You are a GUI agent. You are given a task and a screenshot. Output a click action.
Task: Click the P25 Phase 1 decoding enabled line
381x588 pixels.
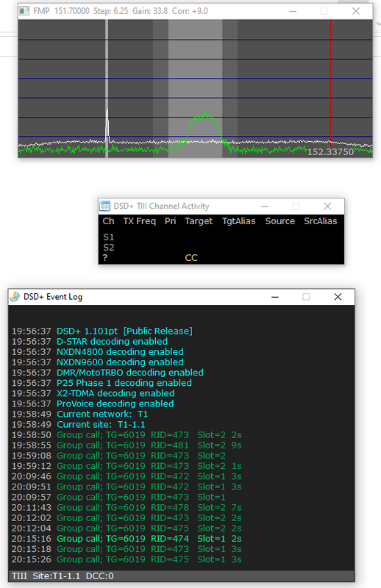pos(102,383)
